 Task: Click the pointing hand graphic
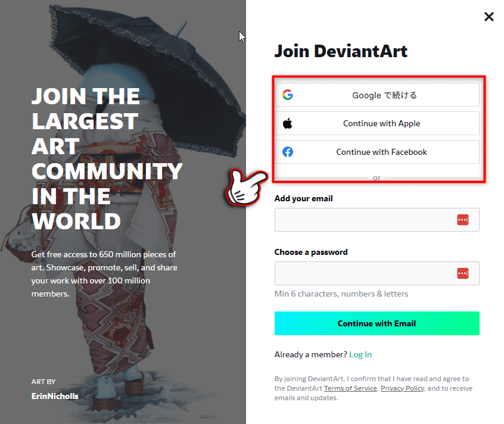247,188
